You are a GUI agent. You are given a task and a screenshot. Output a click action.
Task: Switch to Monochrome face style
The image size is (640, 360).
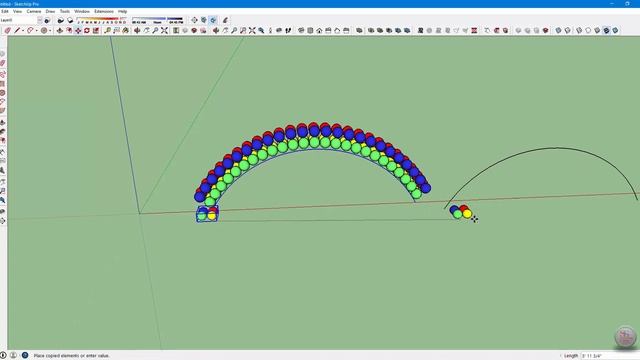point(615,30)
